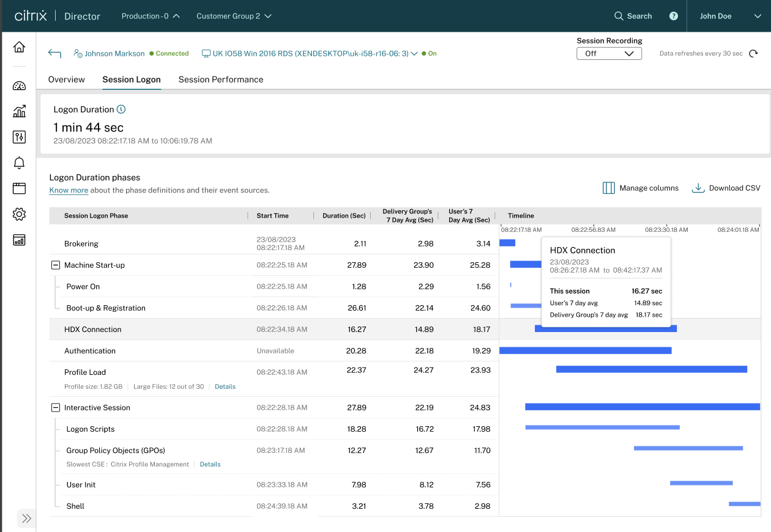Viewport: 771px width, 532px height.
Task: Collapse the Machine Start-up row
Action: tap(56, 265)
